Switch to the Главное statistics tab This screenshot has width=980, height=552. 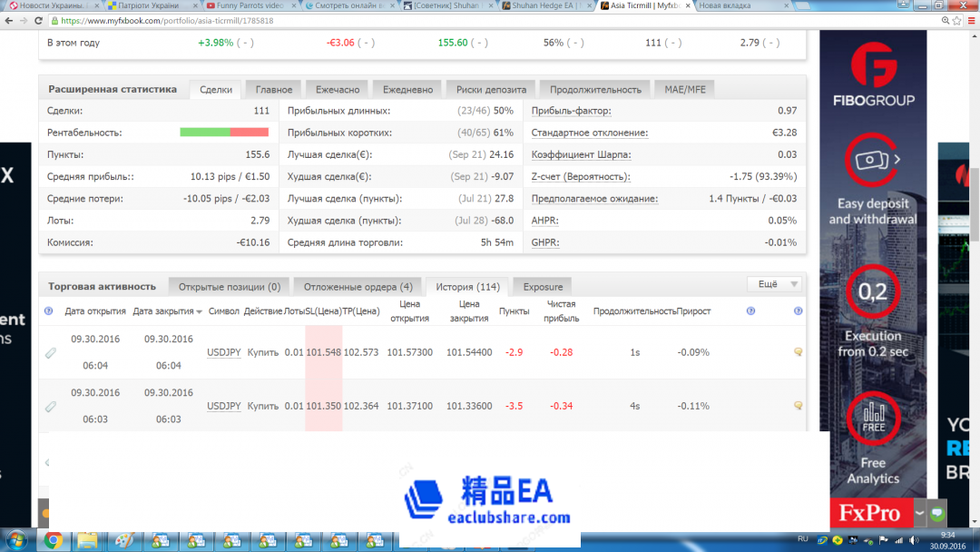[273, 89]
